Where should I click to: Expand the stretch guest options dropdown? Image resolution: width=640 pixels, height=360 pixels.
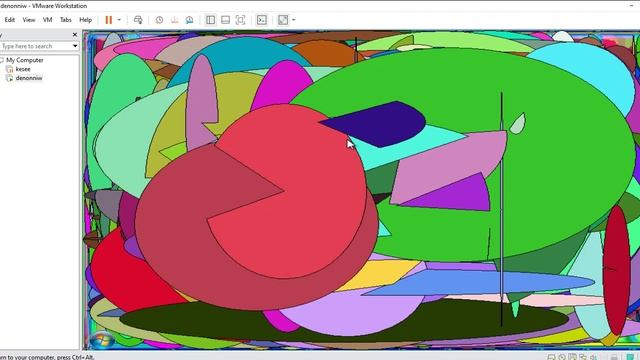293,20
